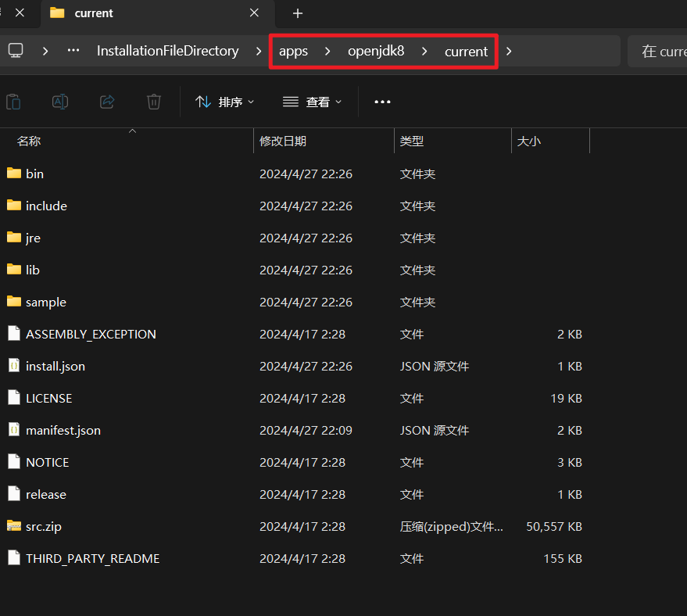Click the file name 'release'

pyautogui.click(x=46, y=495)
